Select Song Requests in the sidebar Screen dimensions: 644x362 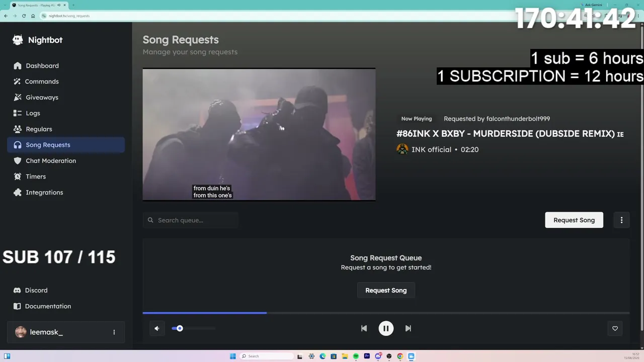pyautogui.click(x=66, y=145)
